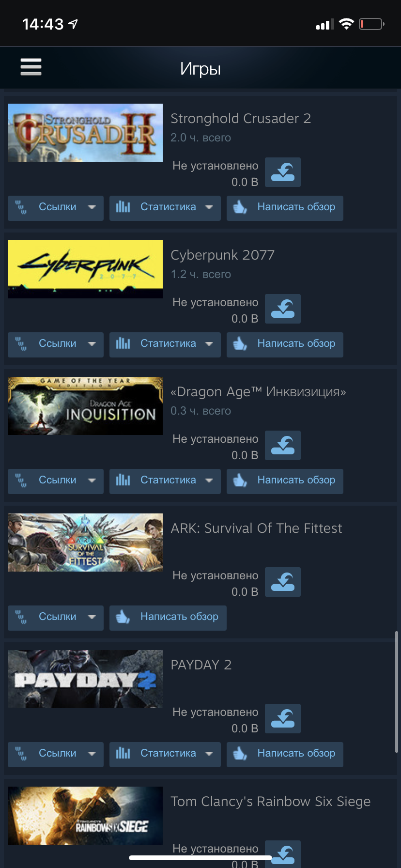The image size is (401, 868).
Task: Tap the download icon for Rainbow Six Siege
Action: click(x=283, y=854)
